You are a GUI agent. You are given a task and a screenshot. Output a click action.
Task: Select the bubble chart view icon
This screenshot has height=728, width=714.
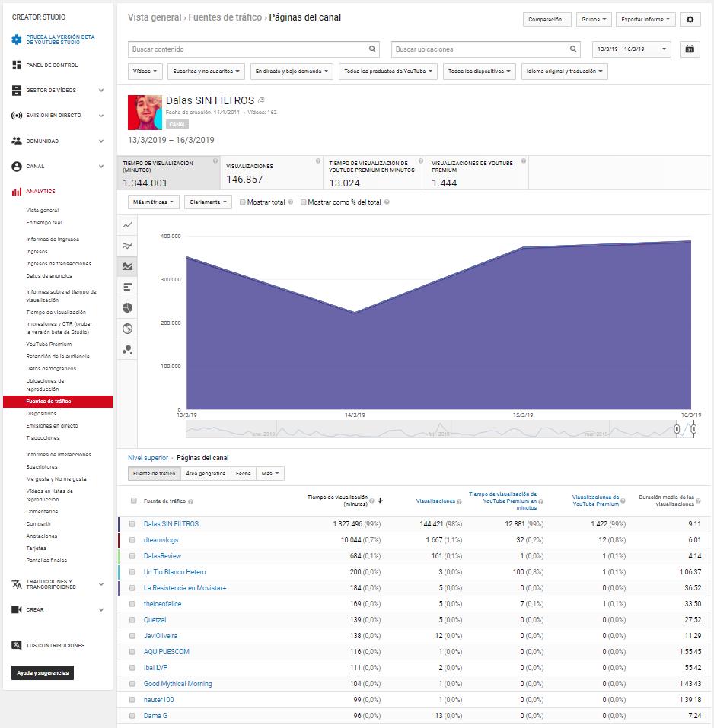(x=127, y=350)
